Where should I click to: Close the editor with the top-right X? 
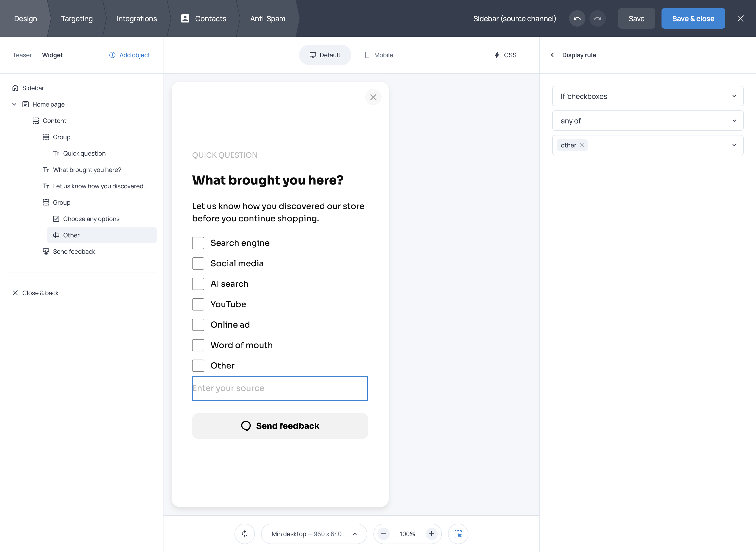(741, 18)
